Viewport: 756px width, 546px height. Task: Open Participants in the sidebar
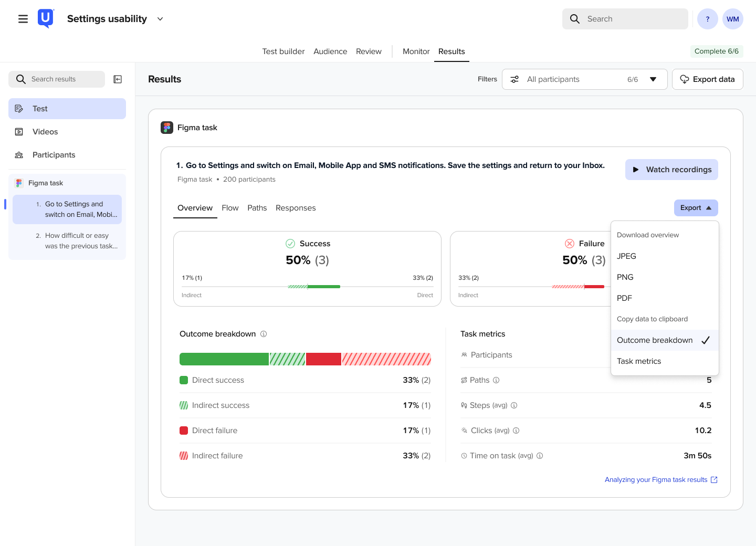pos(67,155)
